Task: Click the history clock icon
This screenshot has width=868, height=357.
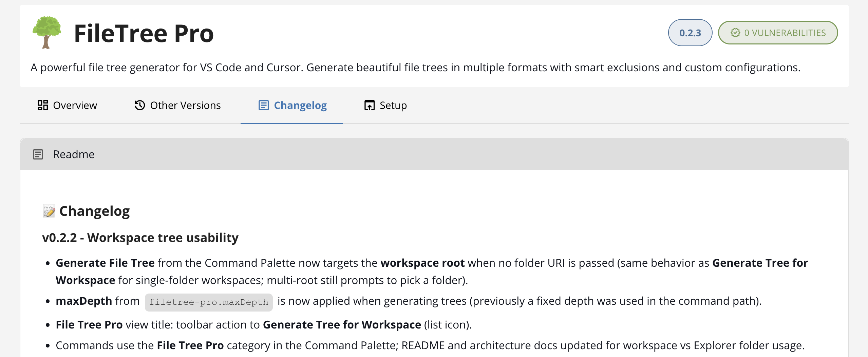Action: [x=139, y=105]
